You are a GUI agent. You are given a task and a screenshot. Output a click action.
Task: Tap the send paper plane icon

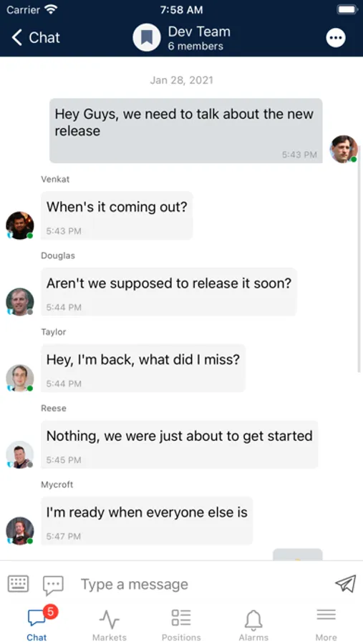pyautogui.click(x=345, y=583)
